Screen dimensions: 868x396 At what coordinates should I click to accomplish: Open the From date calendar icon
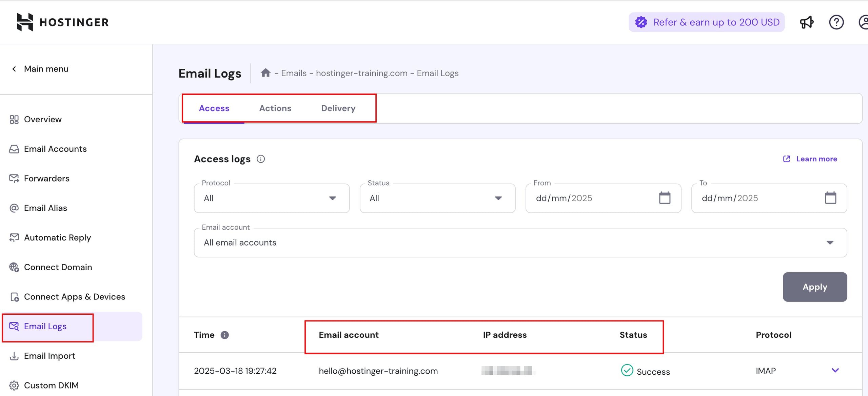[x=665, y=198]
